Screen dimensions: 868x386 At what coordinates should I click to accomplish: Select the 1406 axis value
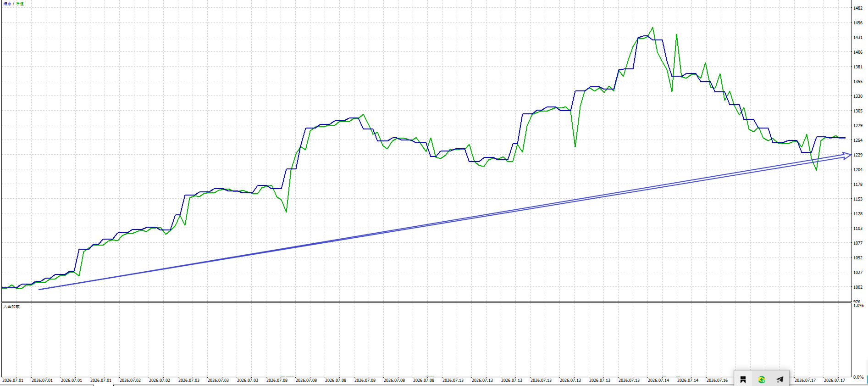pyautogui.click(x=857, y=52)
